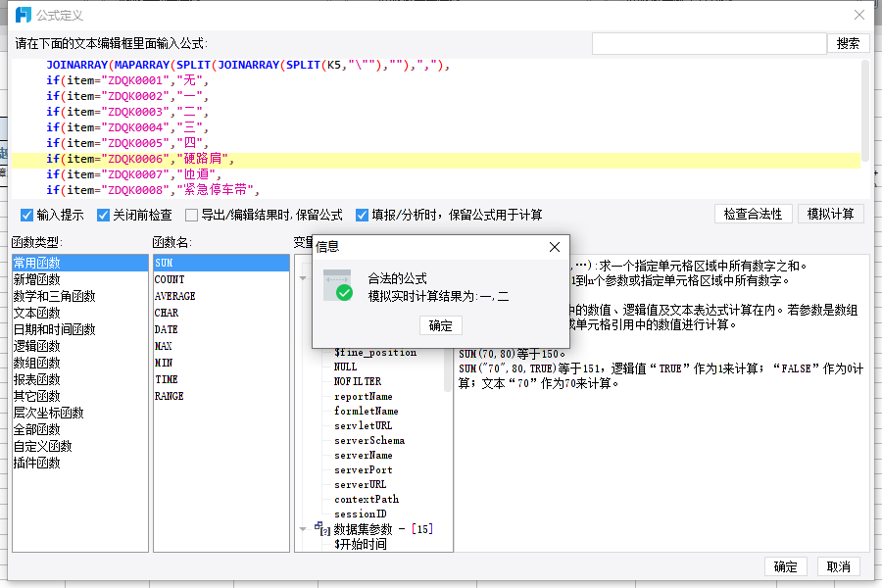Collapse the upper variable tree node arrow
This screenshot has width=882, height=588.
point(303,278)
